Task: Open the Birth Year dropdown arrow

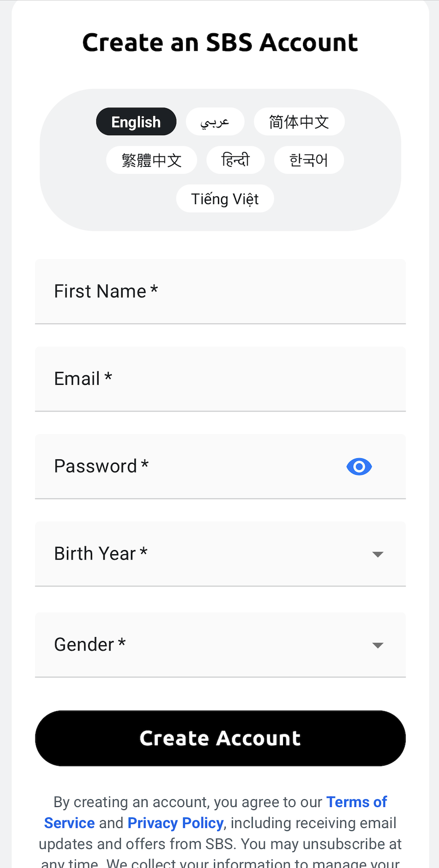Action: point(378,554)
